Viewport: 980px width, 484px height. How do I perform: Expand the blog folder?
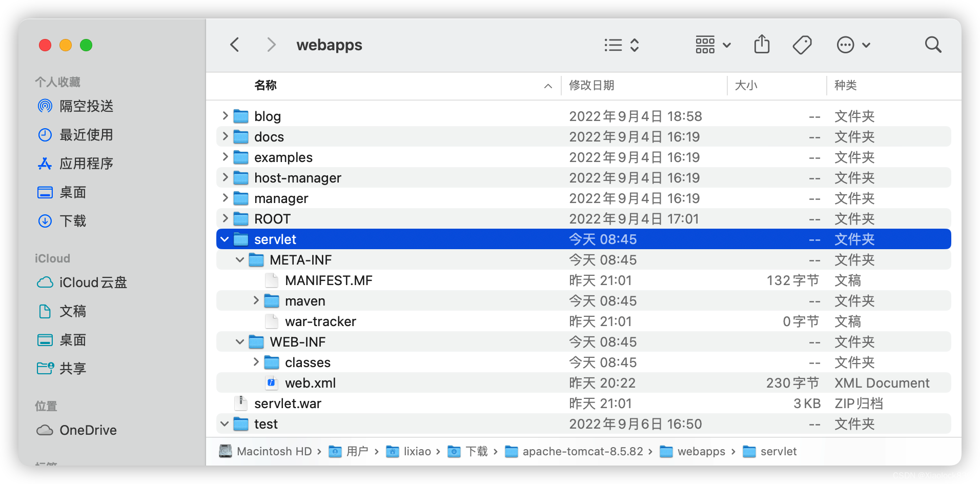pos(225,116)
